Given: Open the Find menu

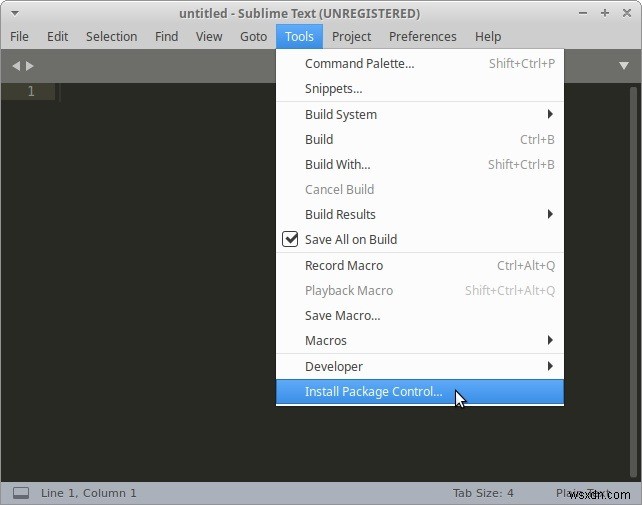Looking at the screenshot, I should [x=166, y=36].
